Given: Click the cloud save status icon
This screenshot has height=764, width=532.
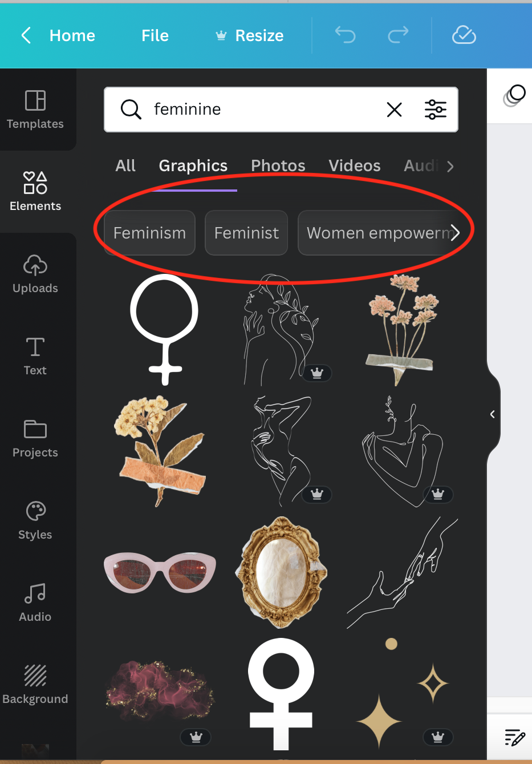Looking at the screenshot, I should point(464,35).
